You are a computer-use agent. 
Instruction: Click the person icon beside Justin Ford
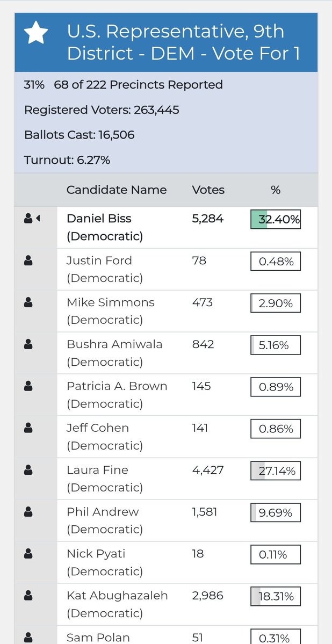click(x=28, y=261)
